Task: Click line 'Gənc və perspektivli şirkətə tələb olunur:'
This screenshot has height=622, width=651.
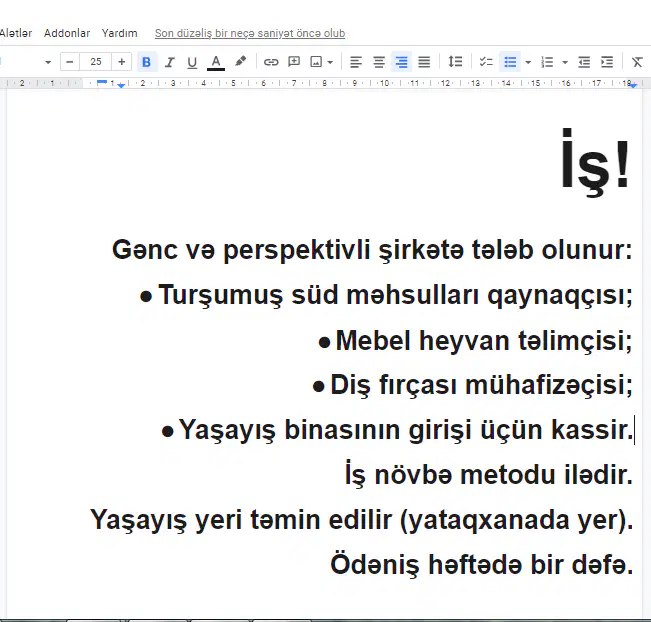Action: (372, 250)
